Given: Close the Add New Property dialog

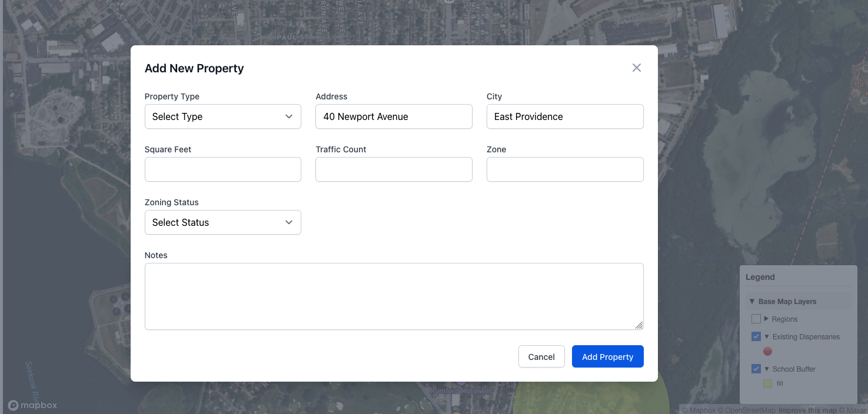Looking at the screenshot, I should click(x=636, y=68).
